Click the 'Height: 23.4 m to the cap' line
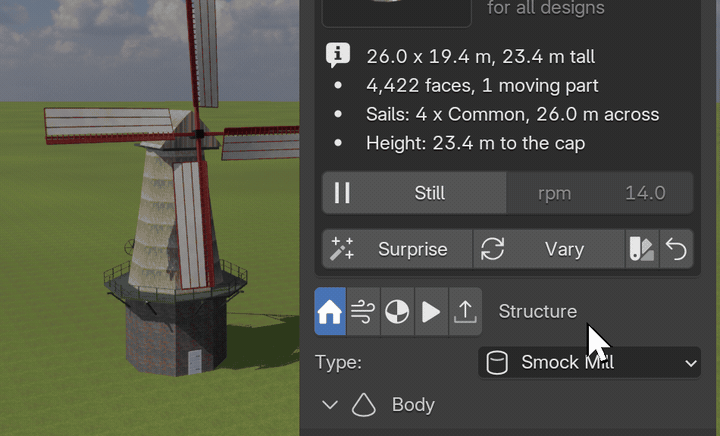This screenshot has width=720, height=436. point(475,143)
